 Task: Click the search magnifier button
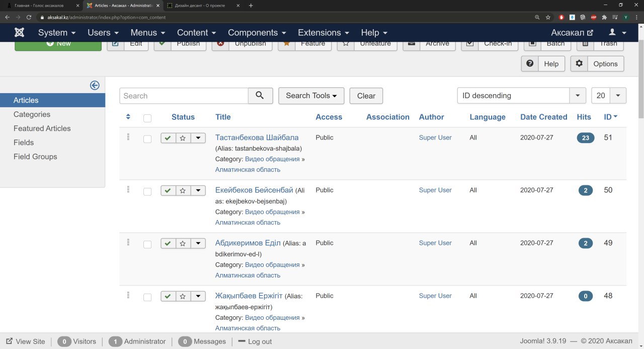260,96
